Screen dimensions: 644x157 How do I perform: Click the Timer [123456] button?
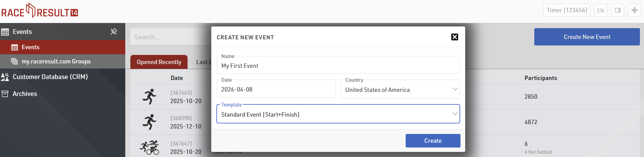pos(566,10)
